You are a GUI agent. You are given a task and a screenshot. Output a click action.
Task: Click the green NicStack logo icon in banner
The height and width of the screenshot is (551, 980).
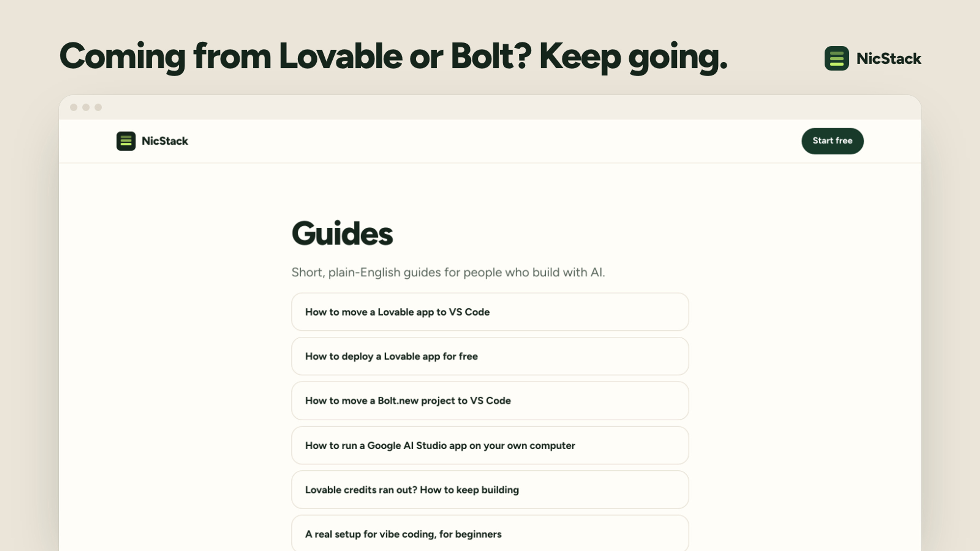(x=836, y=58)
